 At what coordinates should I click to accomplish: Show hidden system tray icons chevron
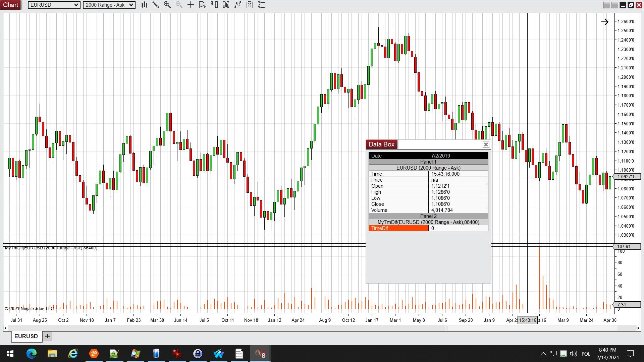click(543, 354)
